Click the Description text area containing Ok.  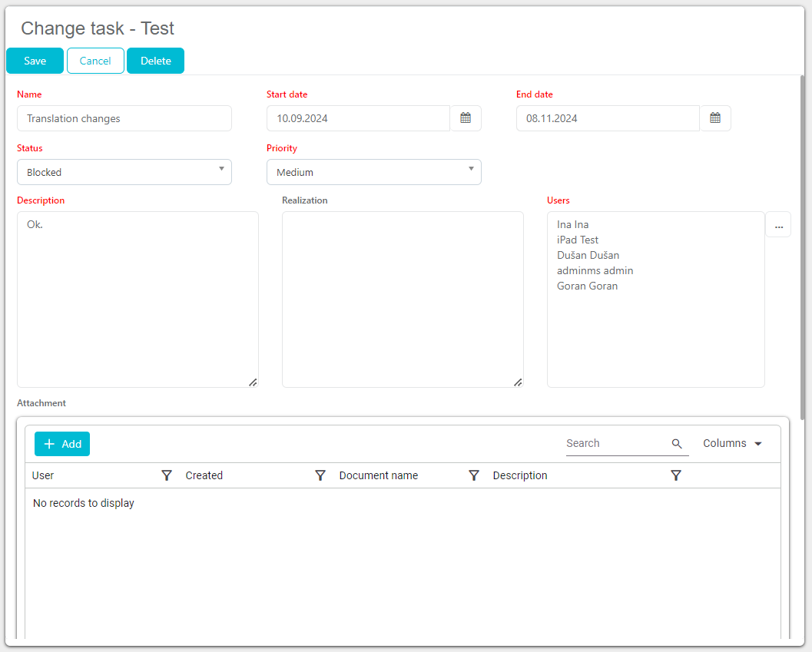[138, 300]
